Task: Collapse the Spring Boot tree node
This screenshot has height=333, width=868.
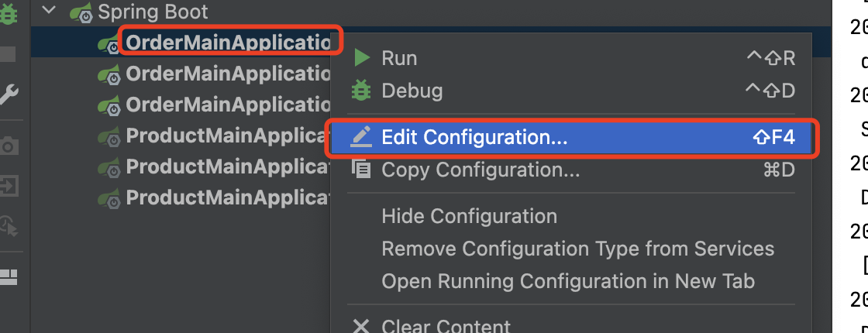Action: coord(50,11)
